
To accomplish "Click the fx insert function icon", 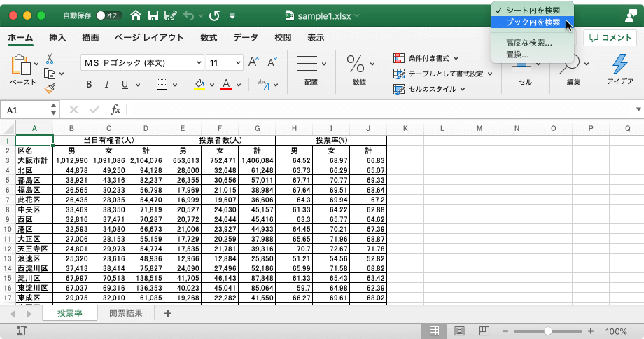I will pyautogui.click(x=115, y=110).
